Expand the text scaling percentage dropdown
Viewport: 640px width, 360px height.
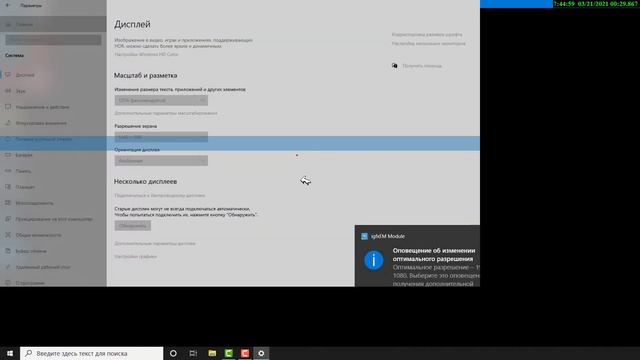pyautogui.click(x=161, y=100)
